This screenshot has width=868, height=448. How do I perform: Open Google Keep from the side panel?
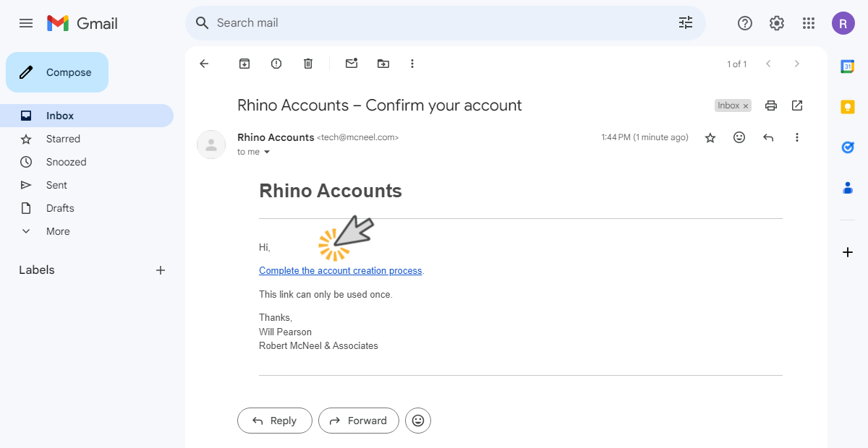click(847, 106)
